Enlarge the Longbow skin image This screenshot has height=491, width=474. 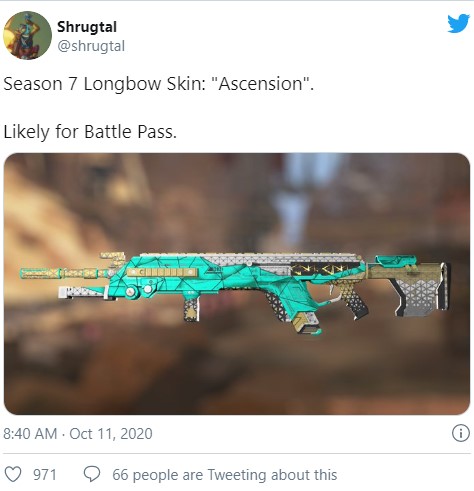(x=237, y=284)
